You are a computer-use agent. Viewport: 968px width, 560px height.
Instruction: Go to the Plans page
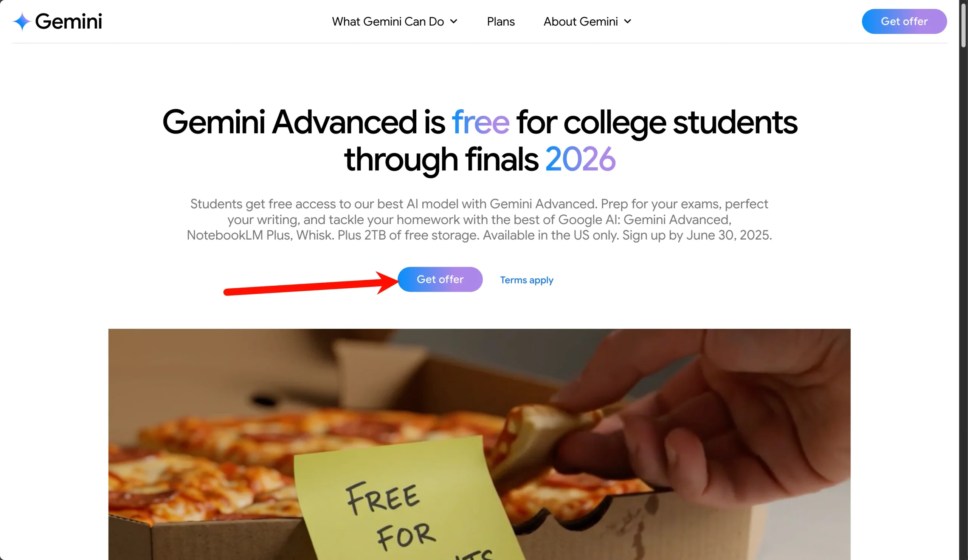tap(501, 22)
